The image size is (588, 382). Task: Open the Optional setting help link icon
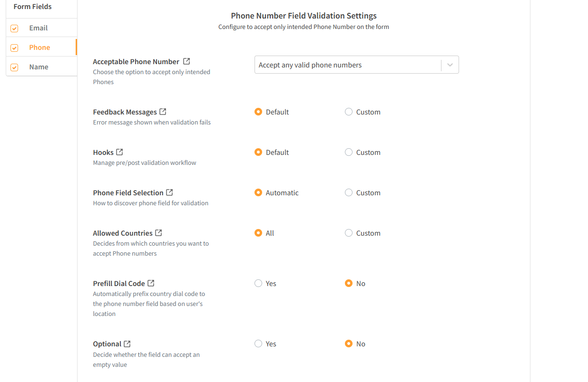128,343
